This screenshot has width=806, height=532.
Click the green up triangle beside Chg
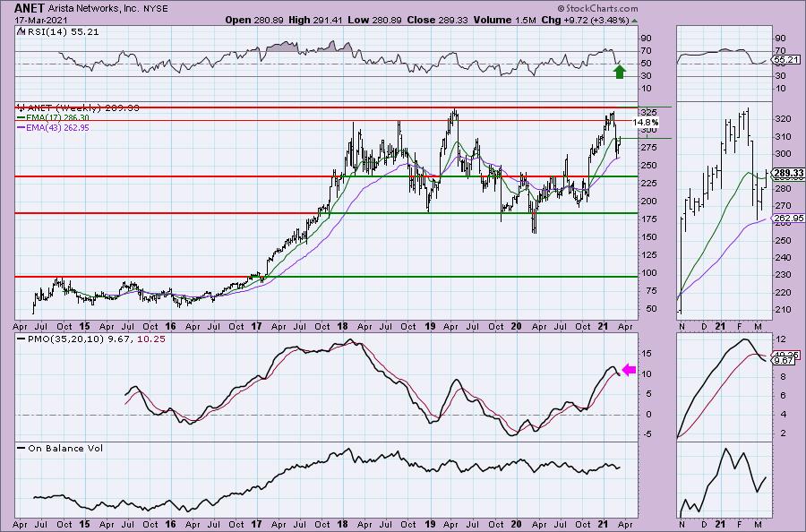tap(634, 21)
